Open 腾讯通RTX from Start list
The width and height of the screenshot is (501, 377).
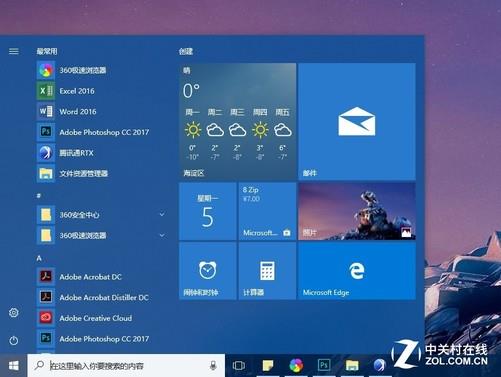[102, 153]
